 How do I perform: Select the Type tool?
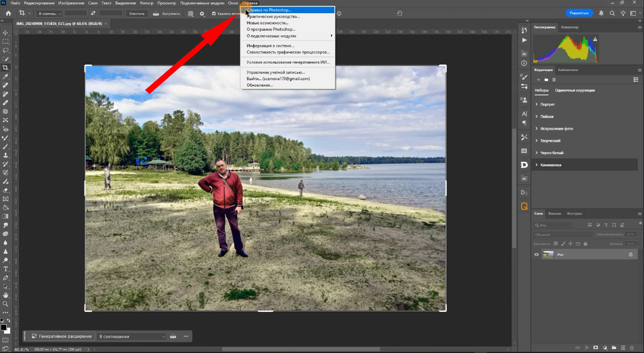tap(6, 269)
